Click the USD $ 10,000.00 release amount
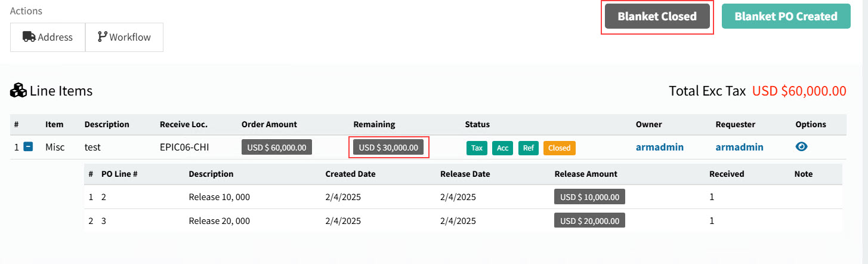The image size is (868, 264). coord(589,197)
